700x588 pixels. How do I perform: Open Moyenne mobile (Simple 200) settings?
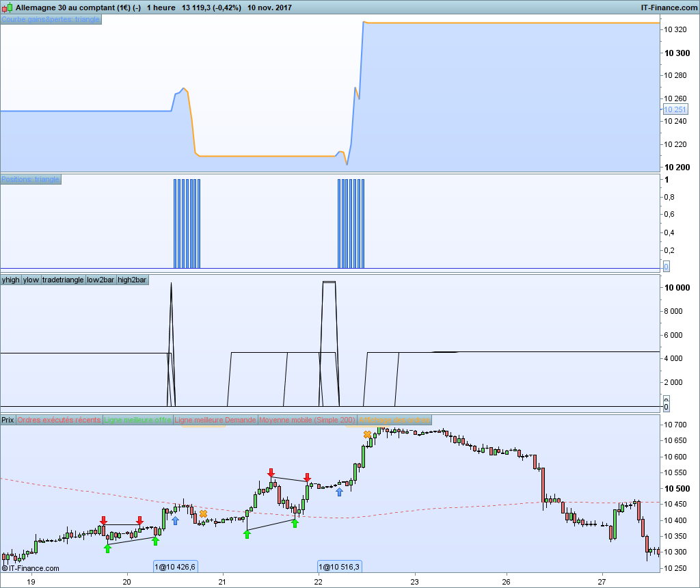(x=307, y=420)
